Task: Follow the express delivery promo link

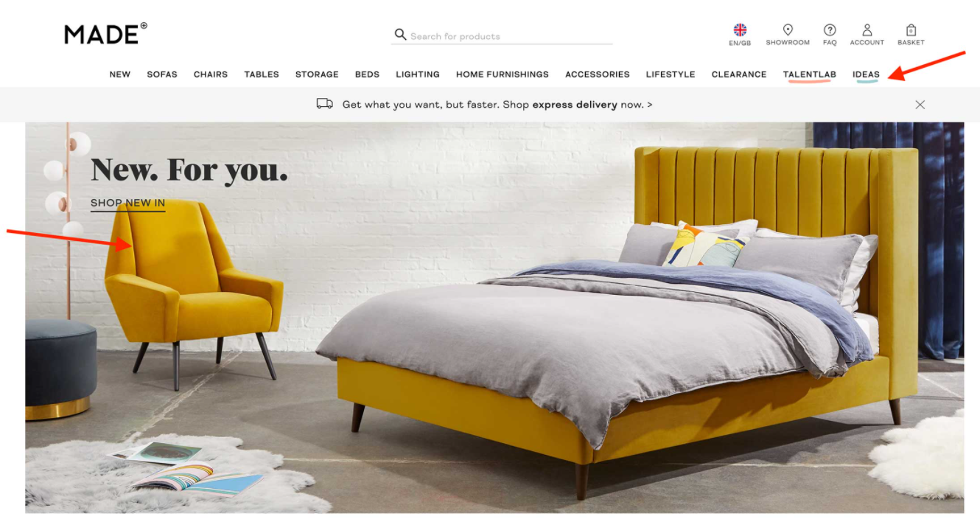Action: [x=497, y=105]
